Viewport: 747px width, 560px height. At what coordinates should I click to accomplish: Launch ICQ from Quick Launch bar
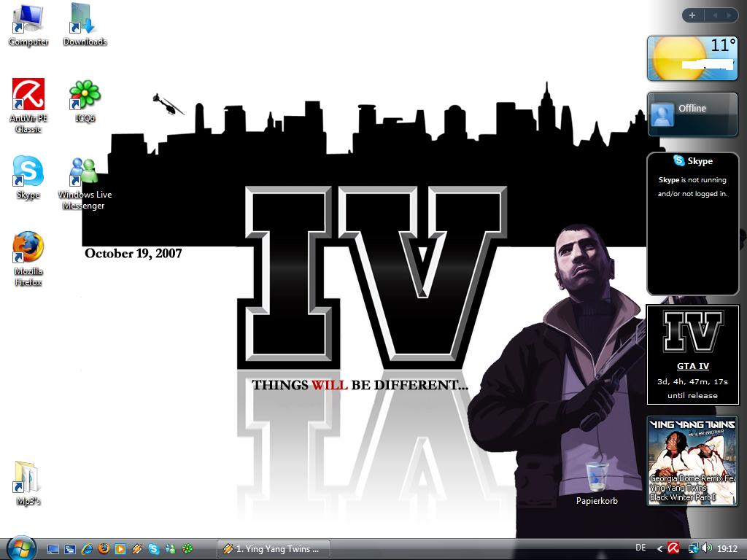[x=187, y=549]
